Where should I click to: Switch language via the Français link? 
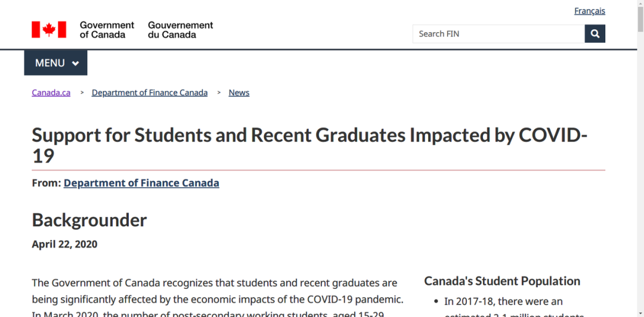(x=589, y=11)
